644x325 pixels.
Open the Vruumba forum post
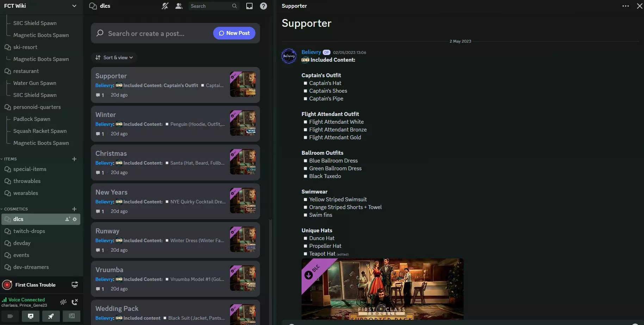pos(175,279)
